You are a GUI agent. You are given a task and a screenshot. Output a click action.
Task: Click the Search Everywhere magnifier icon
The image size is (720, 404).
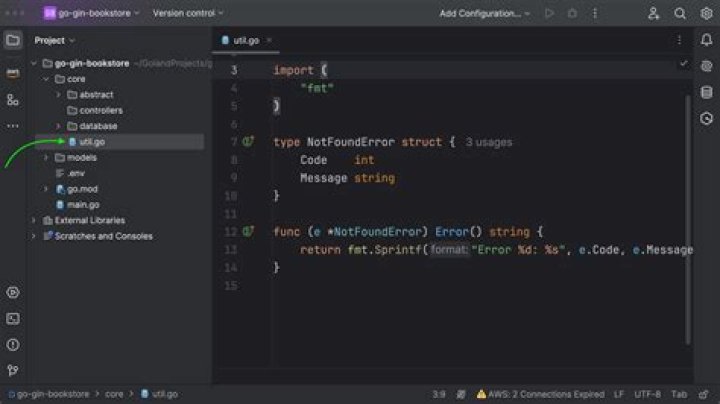click(x=680, y=14)
